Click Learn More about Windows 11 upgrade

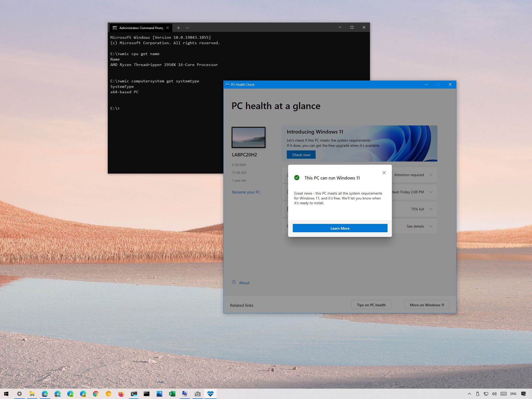pyautogui.click(x=340, y=228)
